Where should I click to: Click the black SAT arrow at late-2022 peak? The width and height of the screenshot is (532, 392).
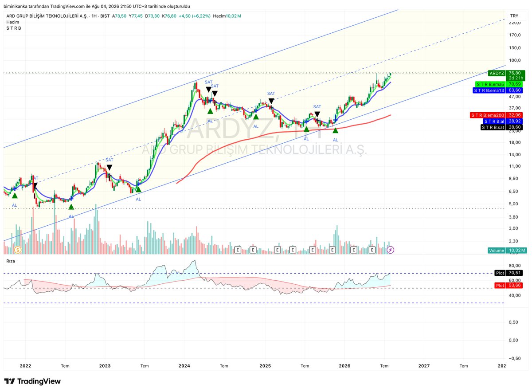[x=109, y=168]
